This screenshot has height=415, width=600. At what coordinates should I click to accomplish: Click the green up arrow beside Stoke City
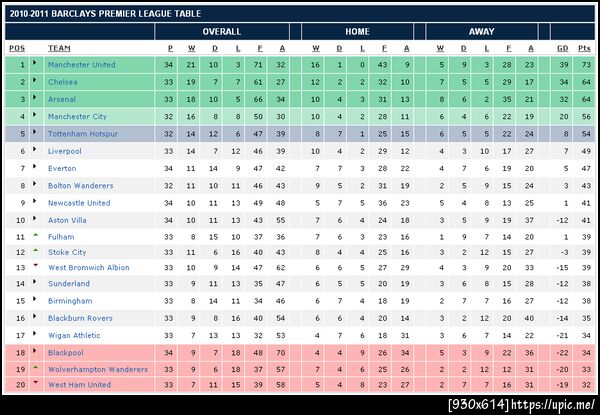[36, 251]
